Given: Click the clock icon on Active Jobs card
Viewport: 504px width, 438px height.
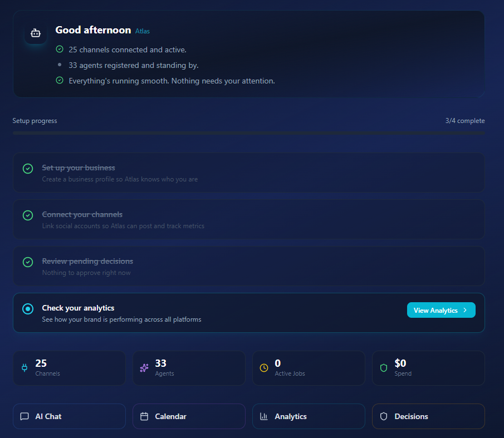Looking at the screenshot, I should pyautogui.click(x=264, y=367).
